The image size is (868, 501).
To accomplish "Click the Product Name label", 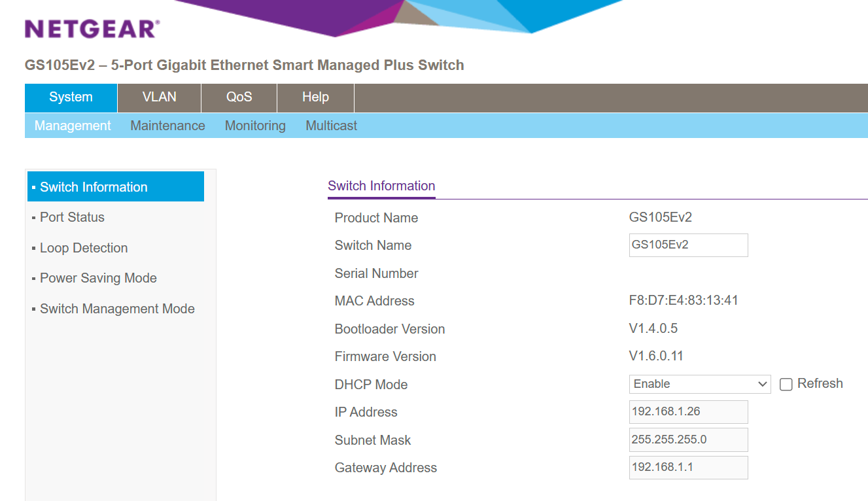I will pyautogui.click(x=376, y=218).
